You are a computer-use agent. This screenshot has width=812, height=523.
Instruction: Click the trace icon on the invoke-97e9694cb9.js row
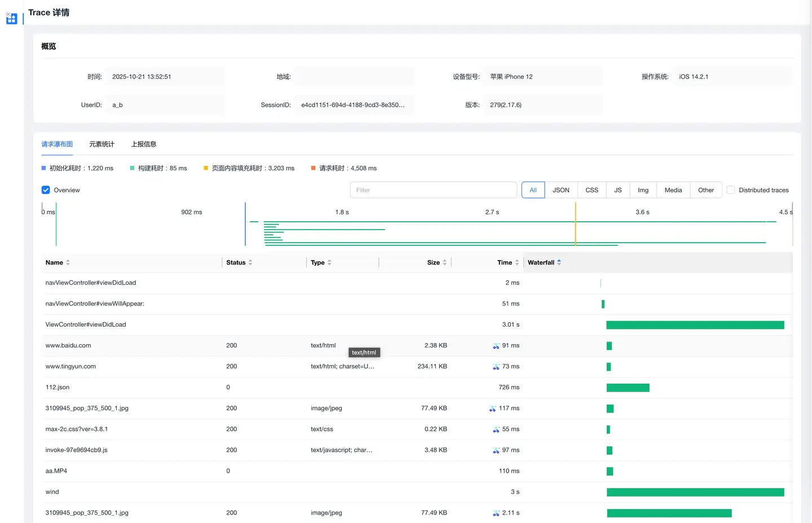(x=496, y=450)
